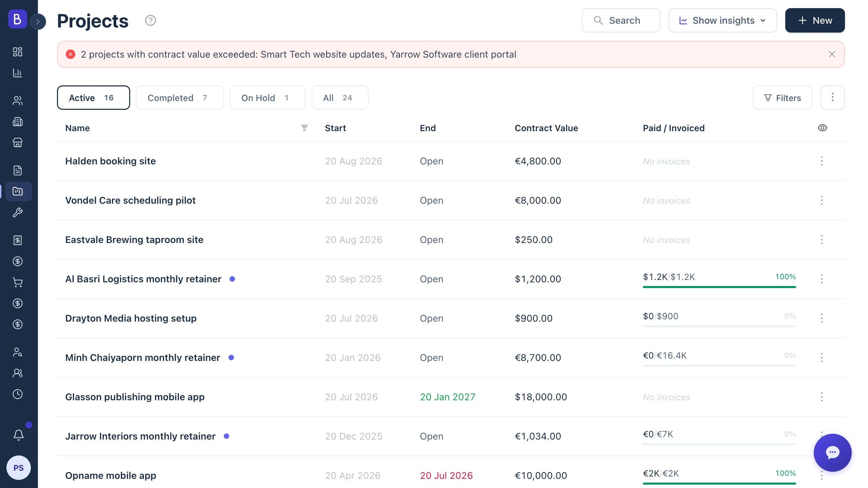The height and width of the screenshot is (488, 868).
Task: Open the shopping cart icon in sidebar
Action: pos(18,282)
